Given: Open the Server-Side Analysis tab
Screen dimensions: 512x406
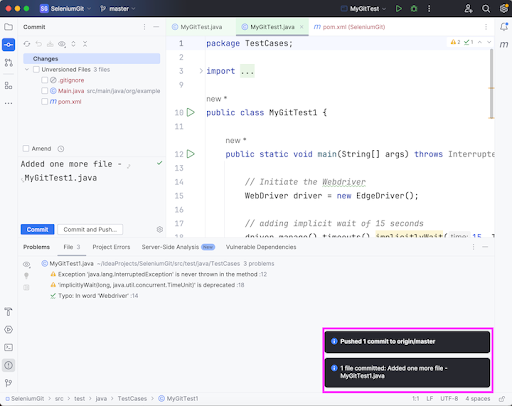Looking at the screenshot, I should click(178, 247).
